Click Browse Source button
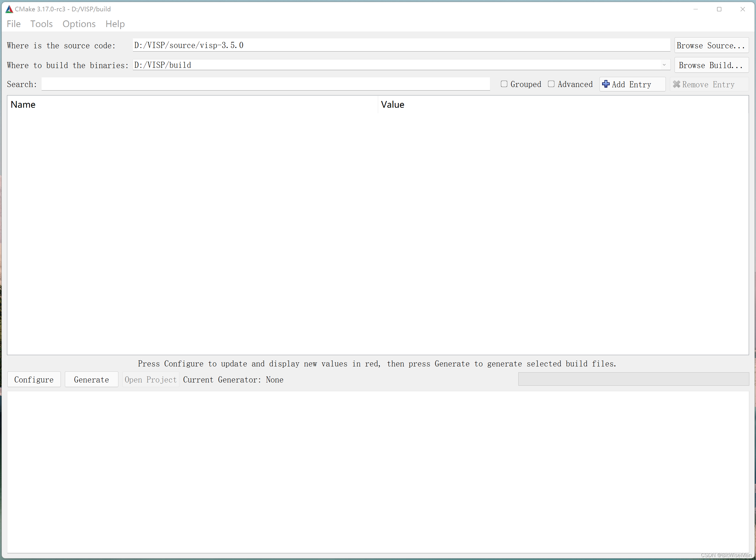This screenshot has height=560, width=756. coord(711,45)
